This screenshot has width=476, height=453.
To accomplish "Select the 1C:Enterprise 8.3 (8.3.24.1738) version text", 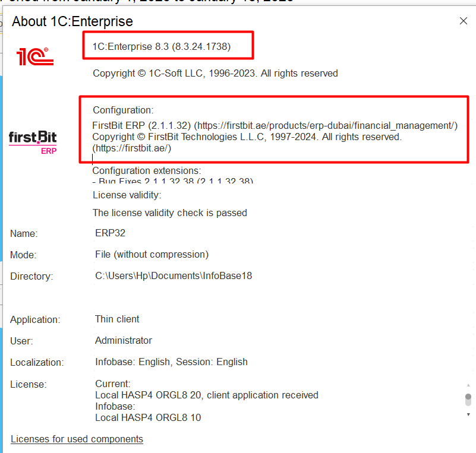I will tap(162, 47).
